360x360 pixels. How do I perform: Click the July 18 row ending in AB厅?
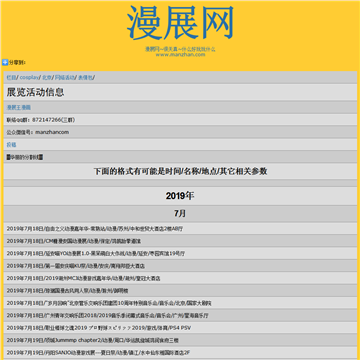point(180,229)
